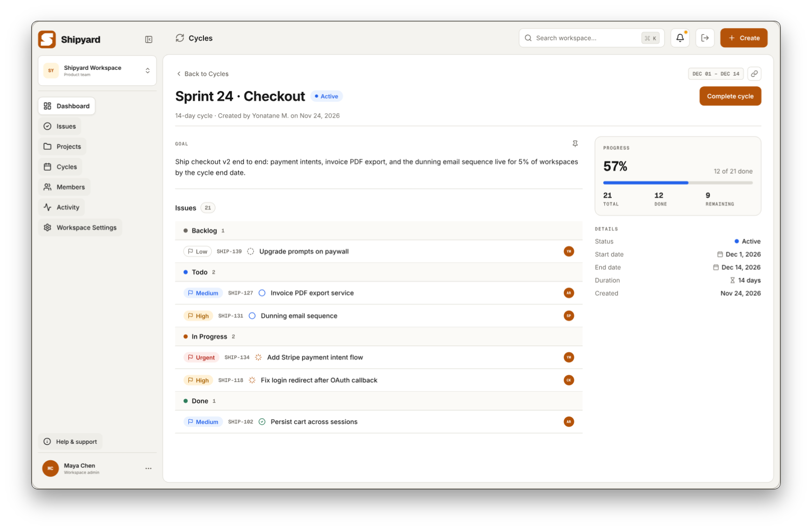This screenshot has height=531, width=812.
Task: Click the assignee avatar on SHIP-139 row
Action: point(569,252)
